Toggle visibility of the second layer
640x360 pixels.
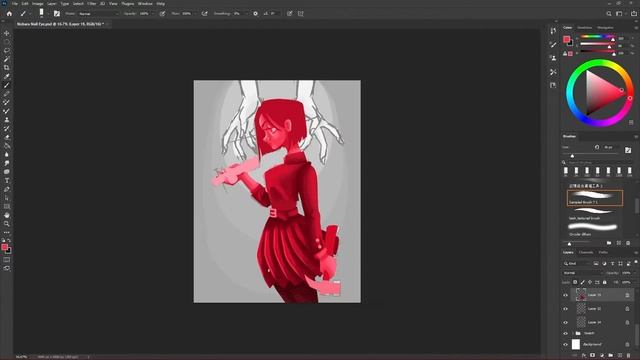pos(565,309)
